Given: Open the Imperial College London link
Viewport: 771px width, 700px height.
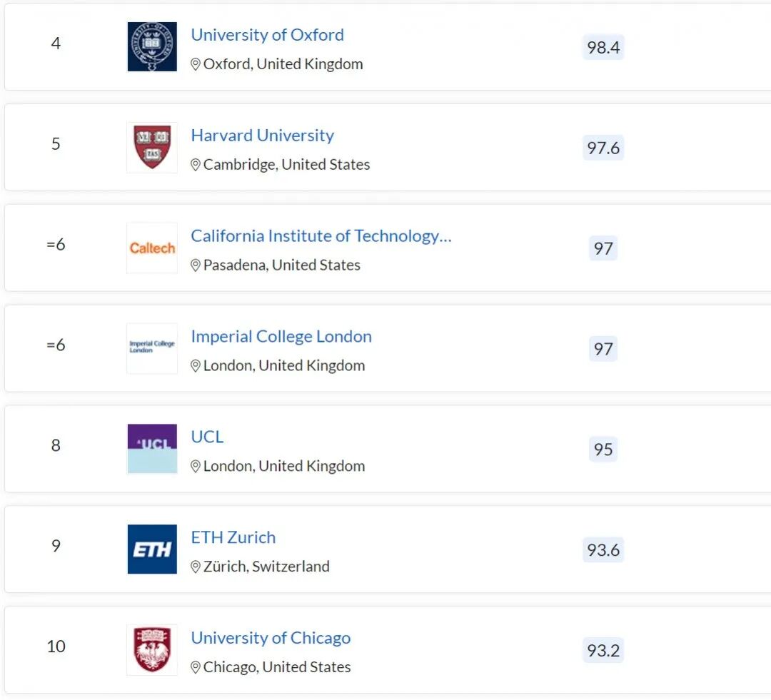Looking at the screenshot, I should click(x=281, y=337).
